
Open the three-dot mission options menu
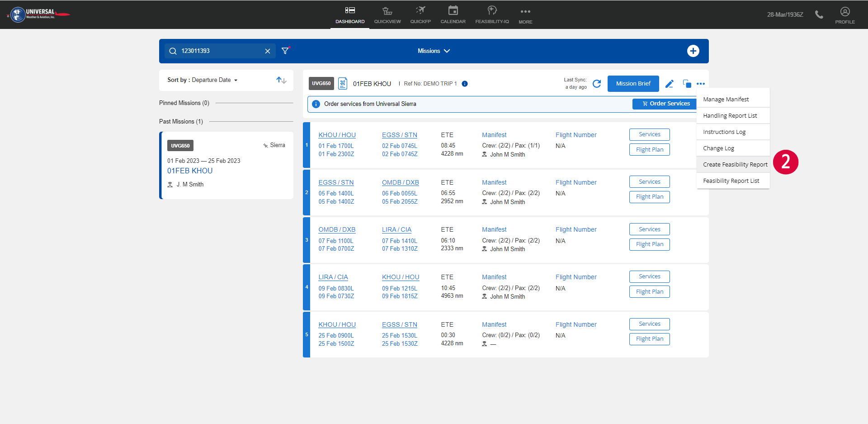point(701,84)
